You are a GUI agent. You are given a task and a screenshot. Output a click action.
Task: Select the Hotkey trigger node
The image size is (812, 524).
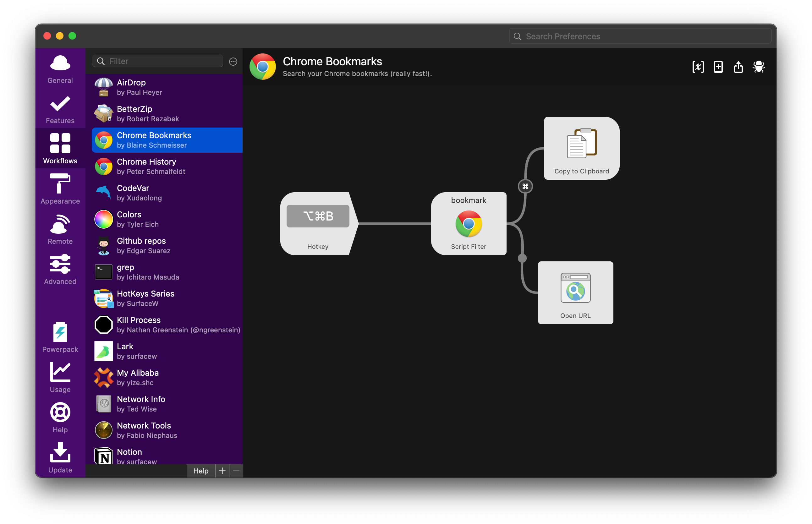pyautogui.click(x=318, y=224)
